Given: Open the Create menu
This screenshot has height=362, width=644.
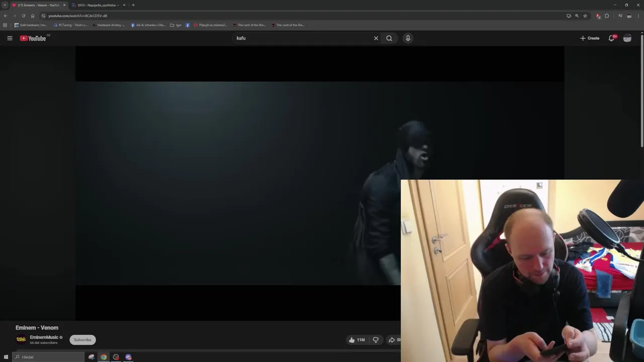Looking at the screenshot, I should pos(590,38).
